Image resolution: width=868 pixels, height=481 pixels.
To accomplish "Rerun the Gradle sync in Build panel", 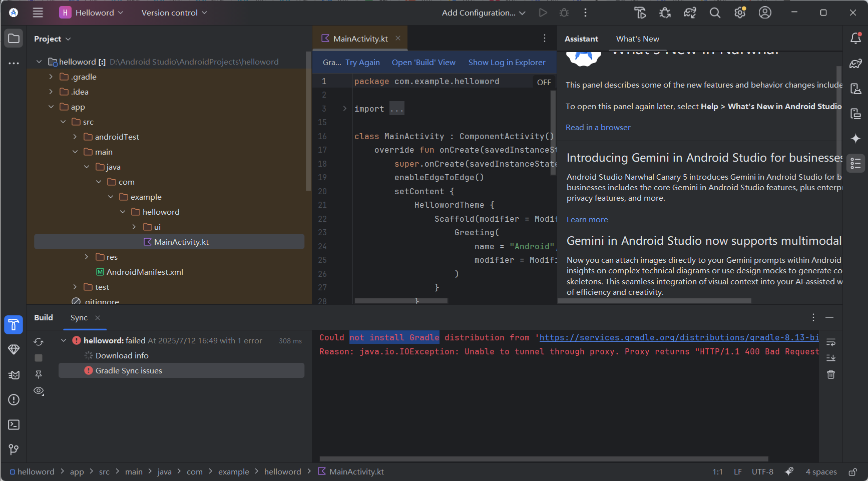I will [x=39, y=342].
